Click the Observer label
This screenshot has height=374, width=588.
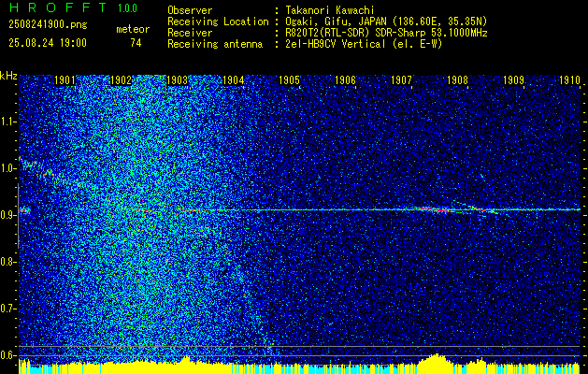[190, 10]
